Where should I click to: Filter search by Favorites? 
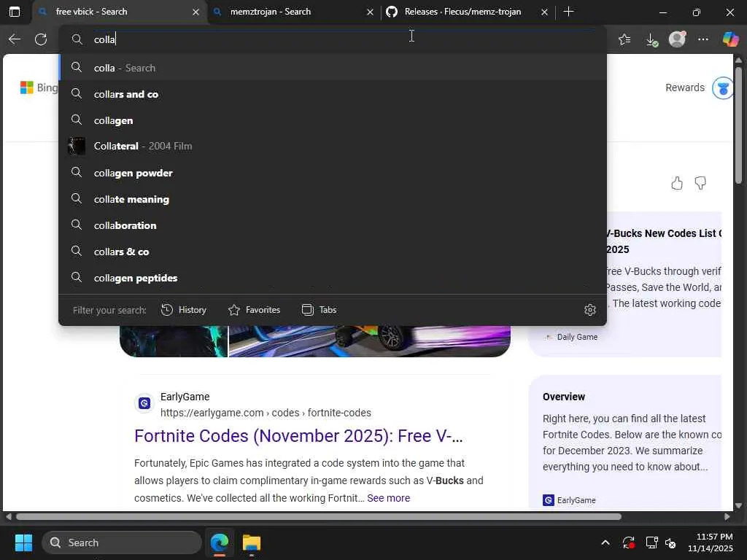pyautogui.click(x=254, y=310)
